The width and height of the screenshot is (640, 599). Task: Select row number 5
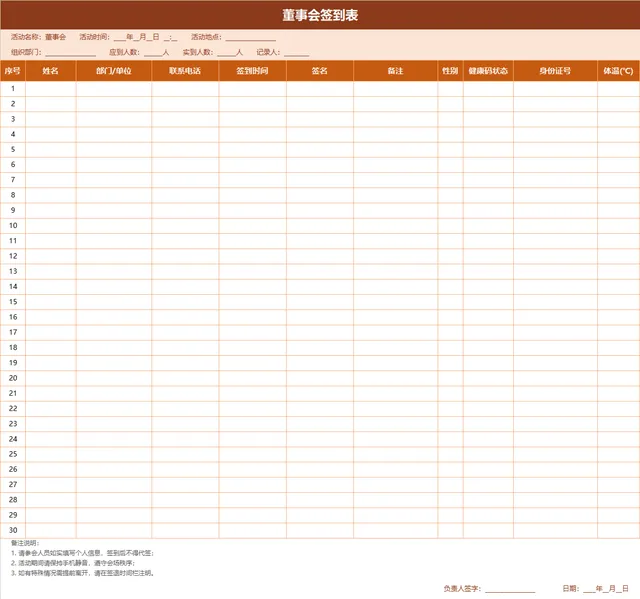coord(13,149)
